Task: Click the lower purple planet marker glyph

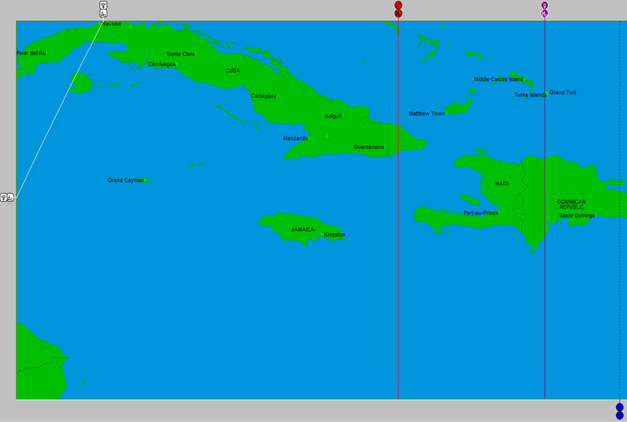Action: pyautogui.click(x=545, y=13)
